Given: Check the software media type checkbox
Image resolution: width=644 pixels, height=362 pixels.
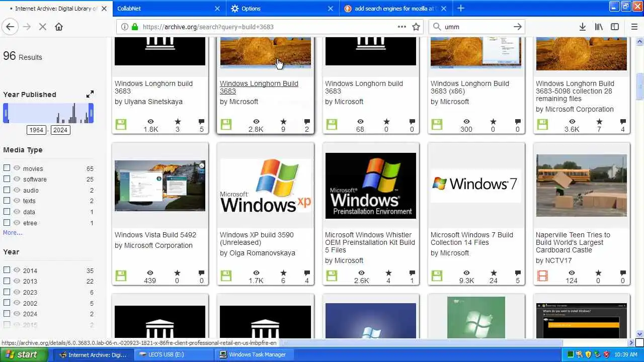Looking at the screenshot, I should pyautogui.click(x=7, y=178).
